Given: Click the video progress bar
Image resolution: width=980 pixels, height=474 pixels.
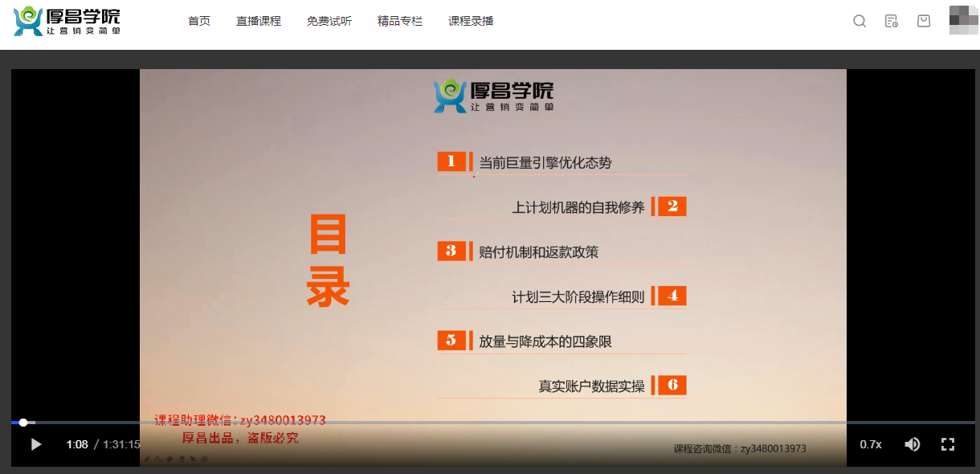Looking at the screenshot, I should coord(494,423).
